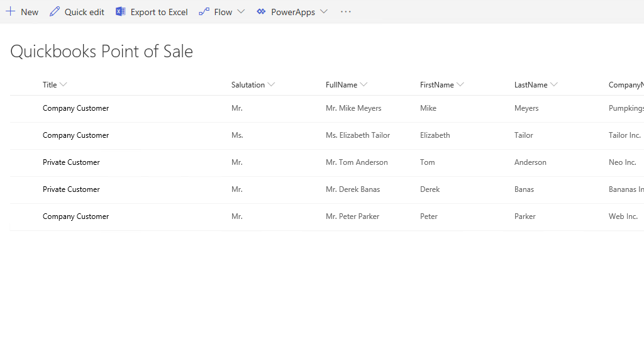This screenshot has height=353, width=644.
Task: Click the last name Tailor cell
Action: 524,135
